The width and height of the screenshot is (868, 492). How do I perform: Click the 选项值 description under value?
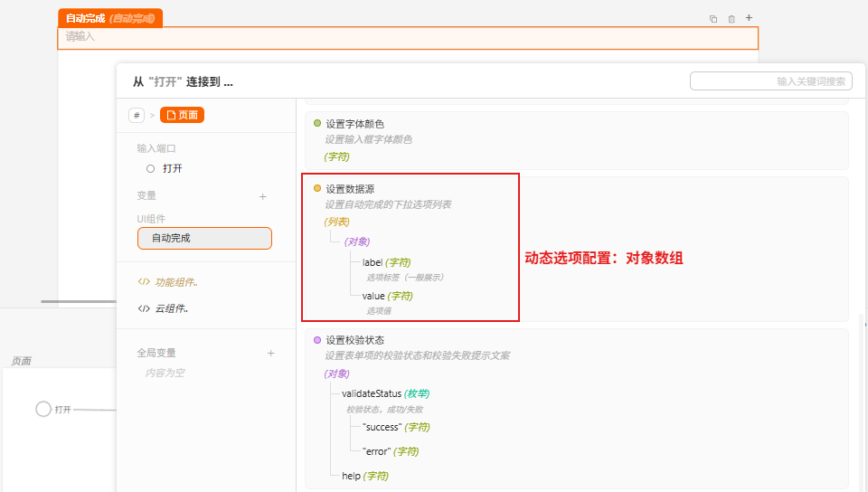(x=379, y=311)
